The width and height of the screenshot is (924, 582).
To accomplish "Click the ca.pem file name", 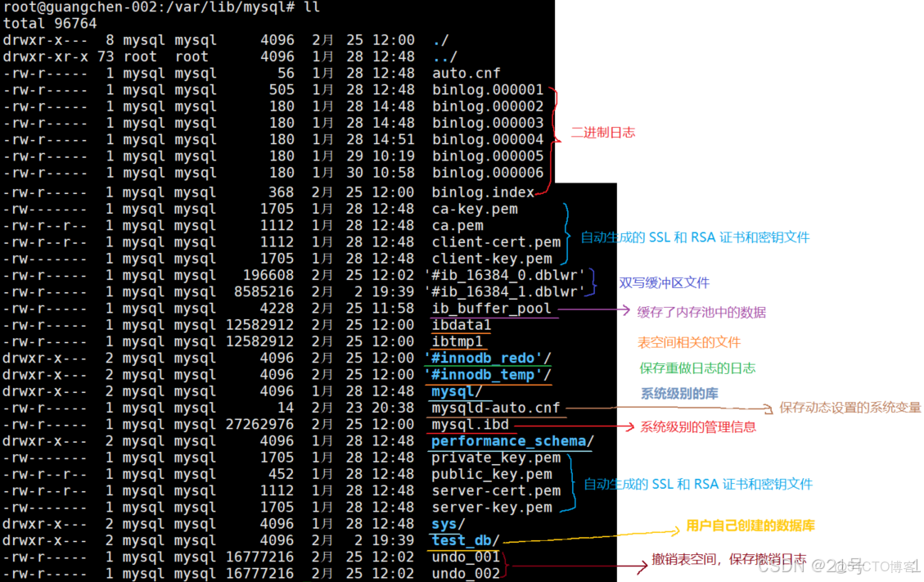I will (x=457, y=225).
